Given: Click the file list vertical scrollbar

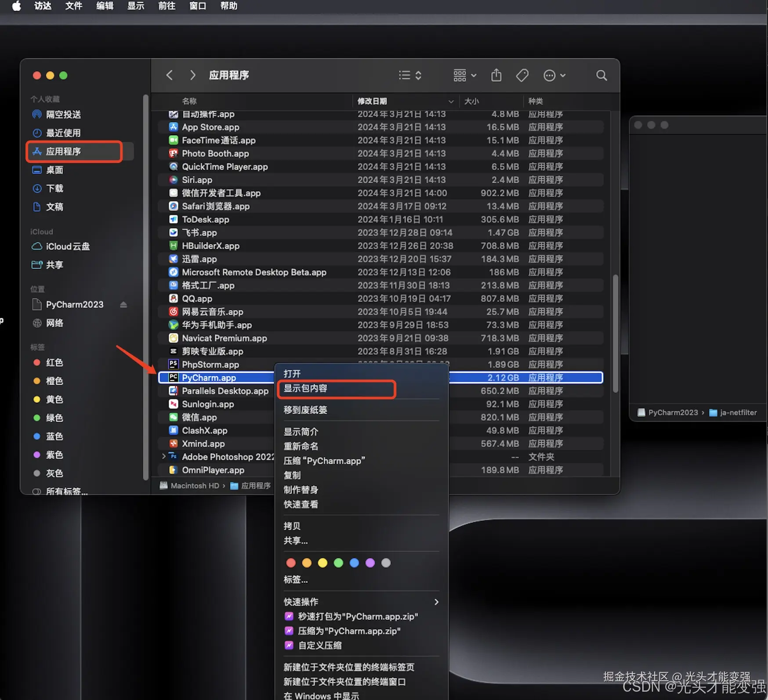Looking at the screenshot, I should [615, 333].
